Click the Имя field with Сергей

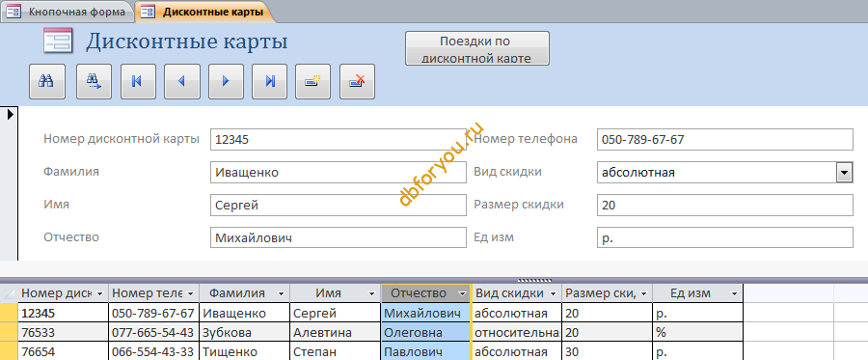click(339, 206)
